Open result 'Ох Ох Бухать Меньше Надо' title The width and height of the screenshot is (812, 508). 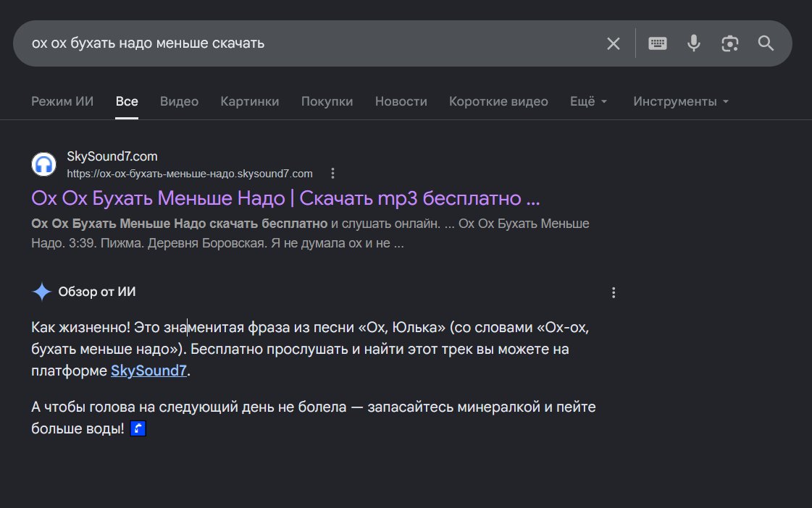click(285, 198)
